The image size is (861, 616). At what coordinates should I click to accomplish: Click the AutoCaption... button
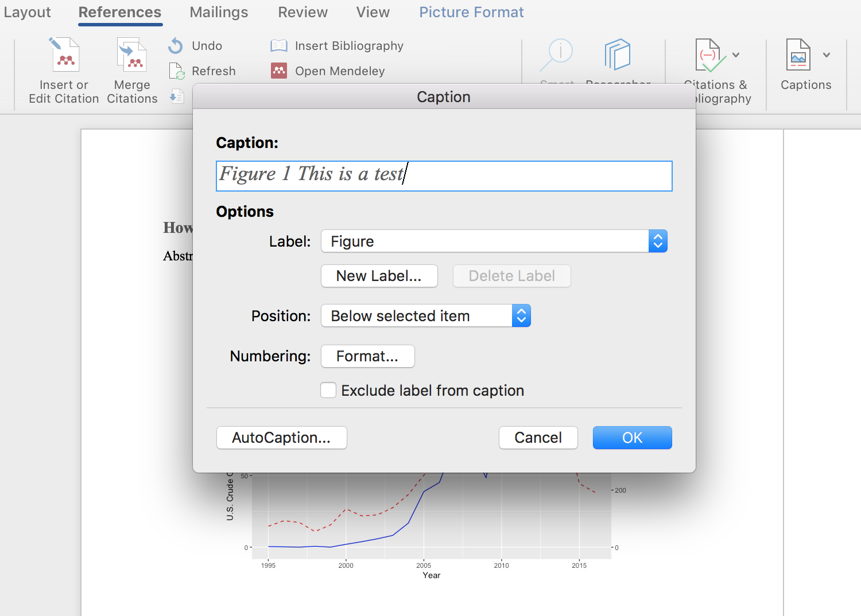pyautogui.click(x=282, y=438)
